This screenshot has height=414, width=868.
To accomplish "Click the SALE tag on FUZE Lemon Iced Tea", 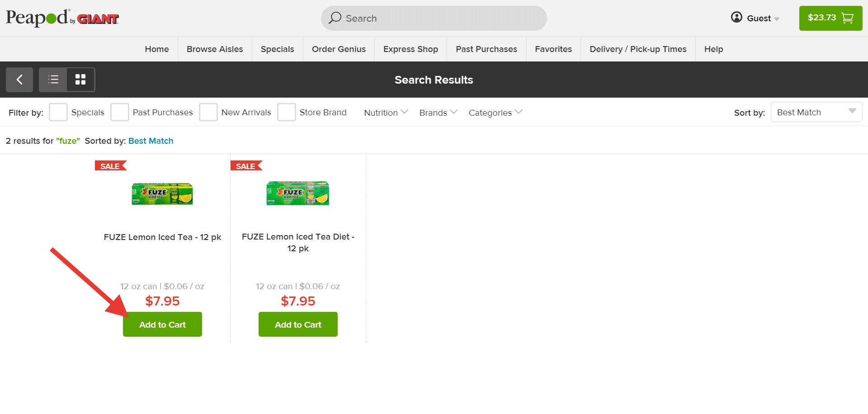I will [x=111, y=166].
